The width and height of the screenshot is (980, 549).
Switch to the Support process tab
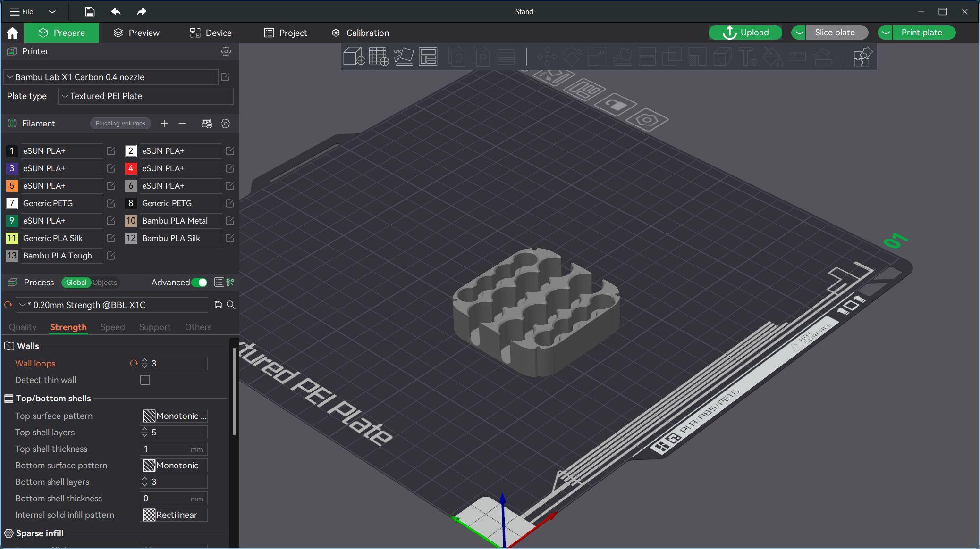[155, 327]
